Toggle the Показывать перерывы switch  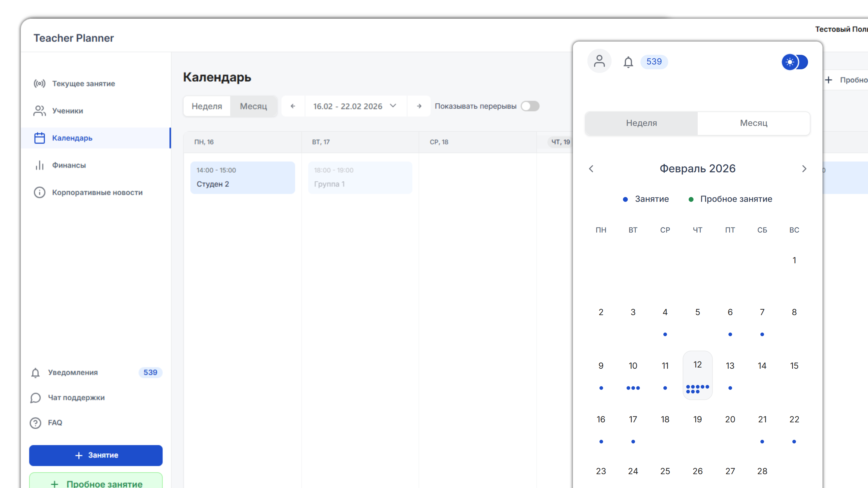(530, 106)
